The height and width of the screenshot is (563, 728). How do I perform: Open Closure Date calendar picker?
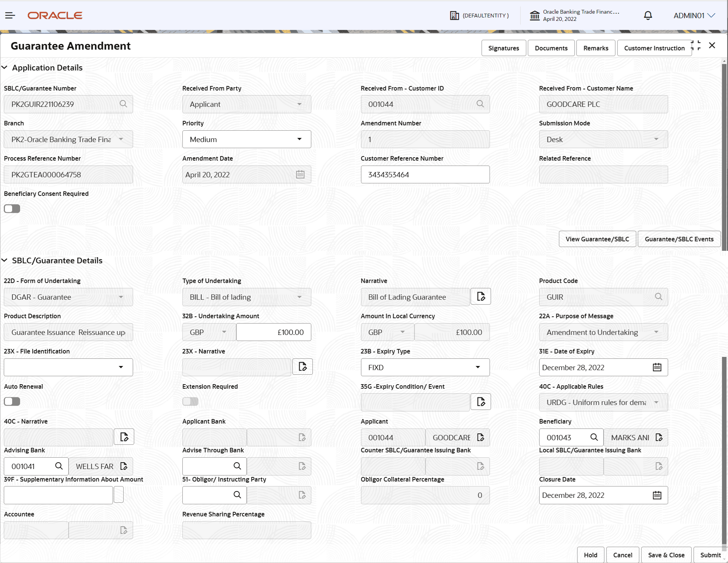click(x=657, y=495)
